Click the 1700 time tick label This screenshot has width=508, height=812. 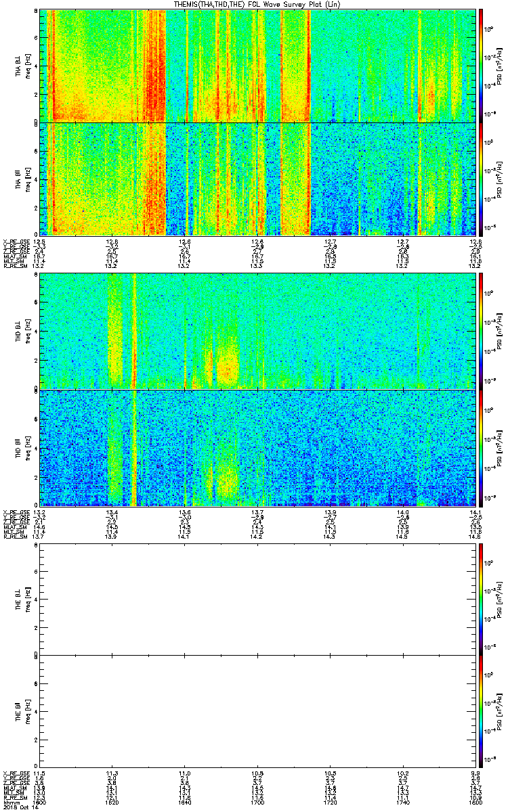click(257, 803)
